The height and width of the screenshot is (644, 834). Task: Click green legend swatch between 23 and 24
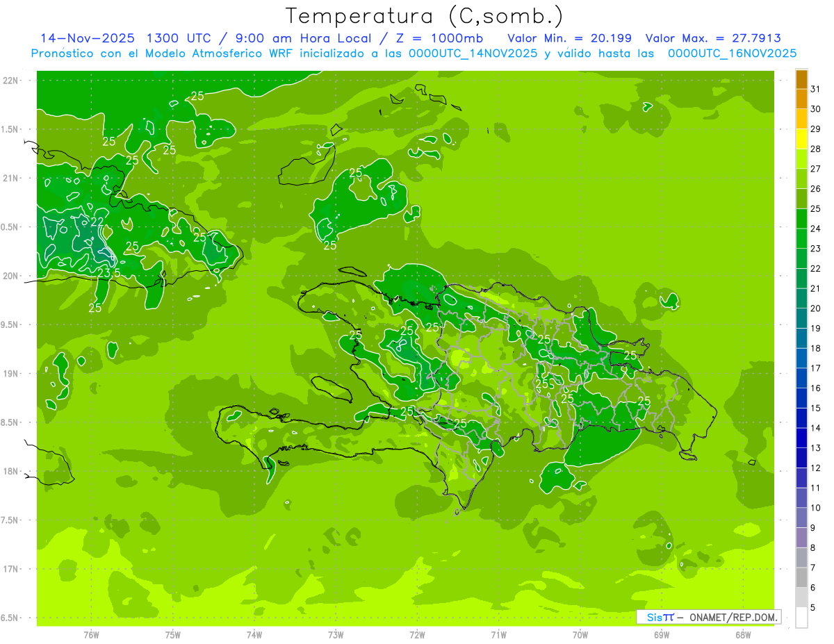click(801, 239)
